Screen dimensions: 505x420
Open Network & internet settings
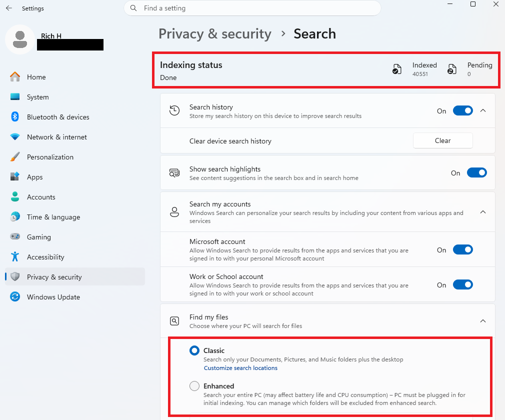point(74,137)
